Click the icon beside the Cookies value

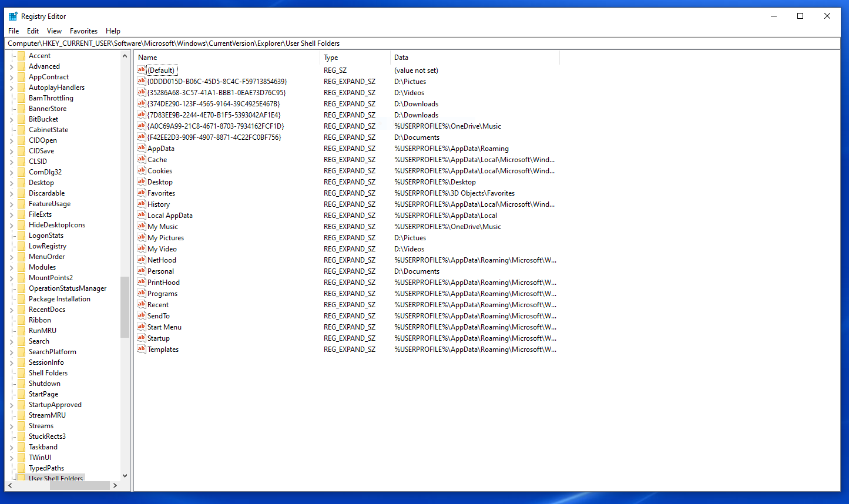141,170
